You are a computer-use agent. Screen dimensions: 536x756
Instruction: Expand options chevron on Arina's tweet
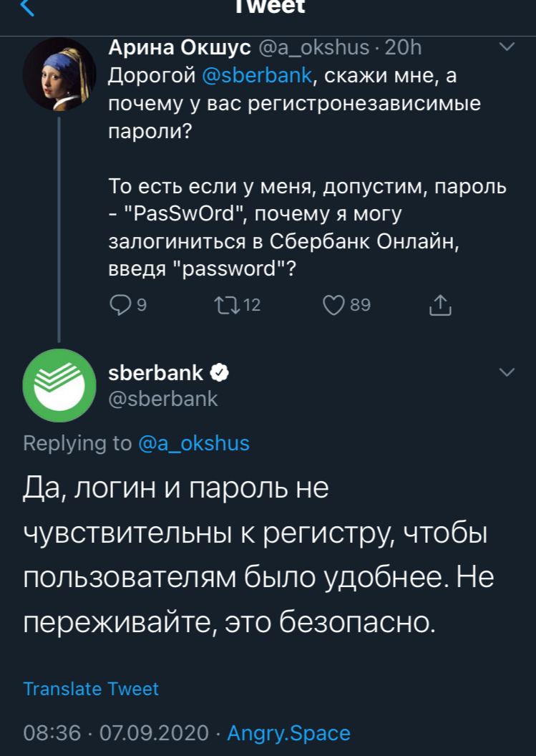tap(506, 47)
